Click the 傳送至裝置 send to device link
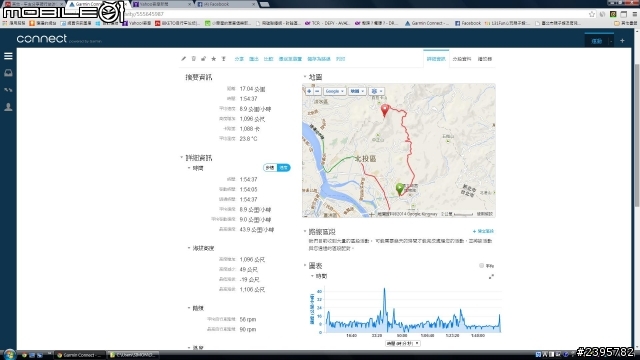 290,59
